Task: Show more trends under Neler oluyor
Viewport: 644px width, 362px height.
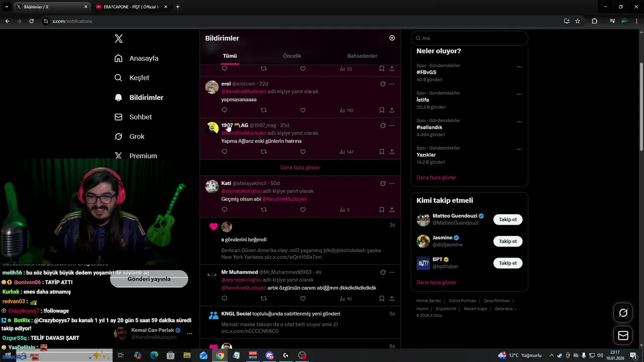Action: 436,178
